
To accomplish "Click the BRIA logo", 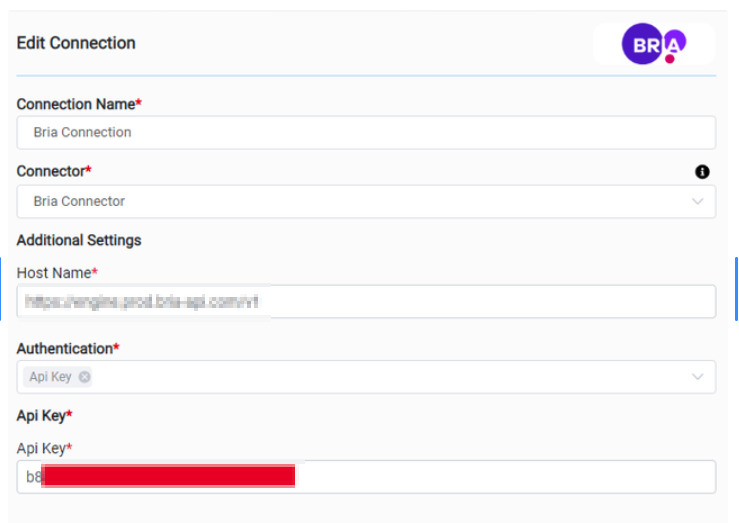I will pos(654,44).
